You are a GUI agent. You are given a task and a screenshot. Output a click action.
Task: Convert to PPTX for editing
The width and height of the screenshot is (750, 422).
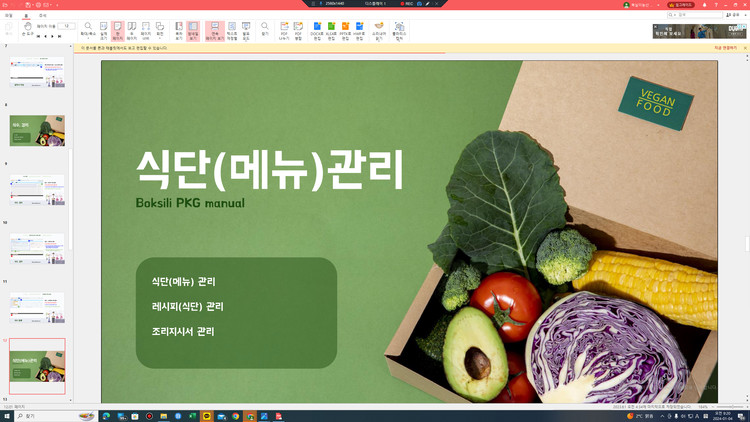[x=345, y=31]
